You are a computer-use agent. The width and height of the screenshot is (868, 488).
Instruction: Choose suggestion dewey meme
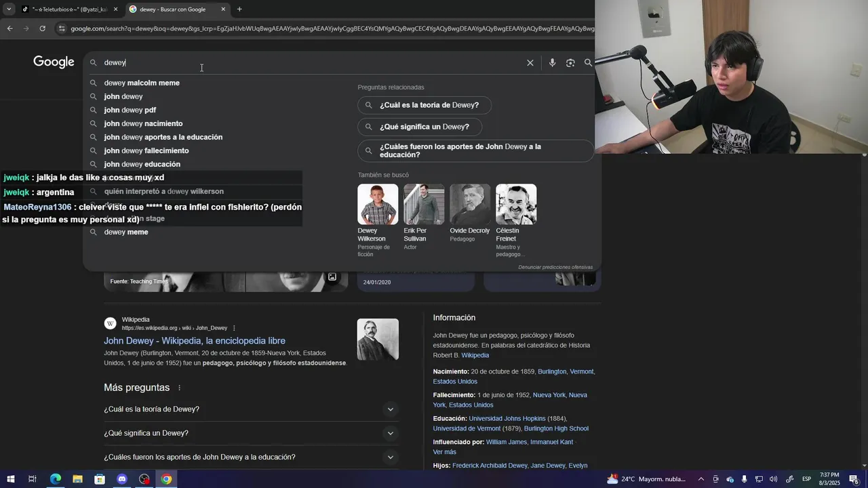point(126,232)
